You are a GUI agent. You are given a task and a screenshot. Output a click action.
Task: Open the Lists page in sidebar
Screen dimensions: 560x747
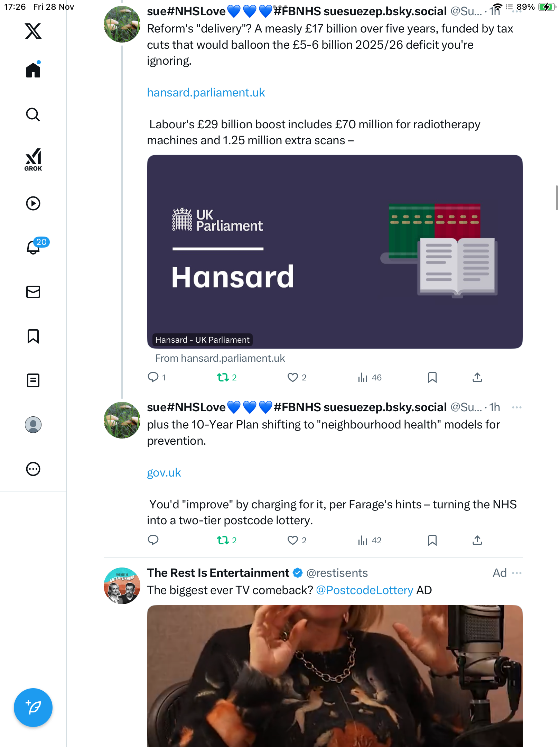(33, 380)
